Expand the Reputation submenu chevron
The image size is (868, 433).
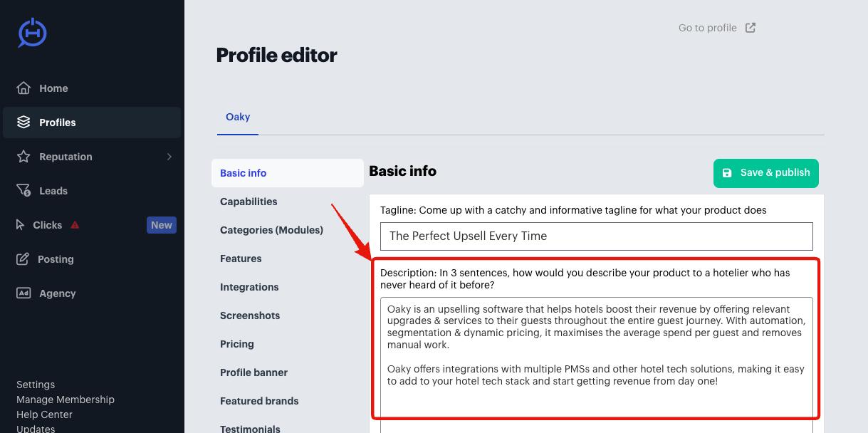[169, 157]
